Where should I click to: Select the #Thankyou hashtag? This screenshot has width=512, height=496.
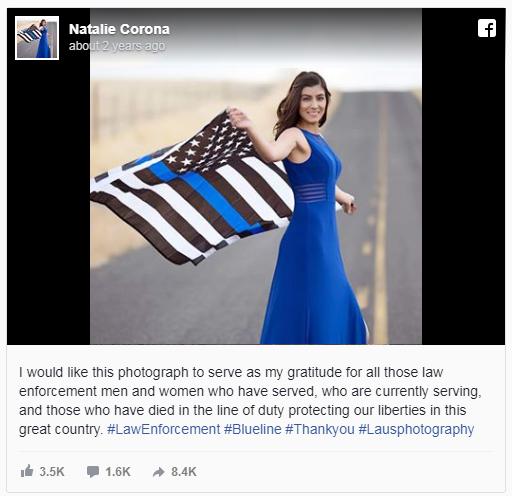pyautogui.click(x=320, y=429)
